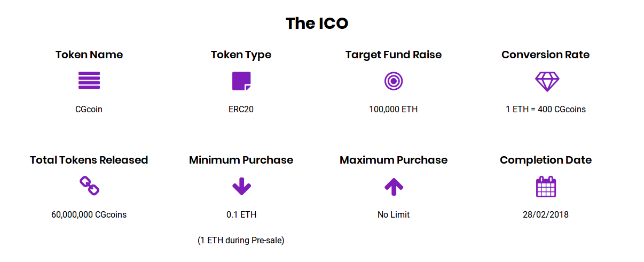The image size is (644, 262).
Task: Select the 'Token Name' heading
Action: click(x=89, y=55)
